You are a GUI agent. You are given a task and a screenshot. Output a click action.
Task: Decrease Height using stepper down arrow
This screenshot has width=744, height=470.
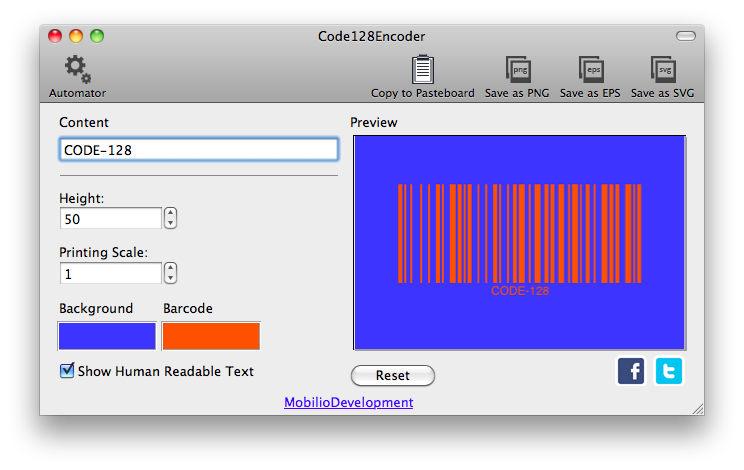171,223
